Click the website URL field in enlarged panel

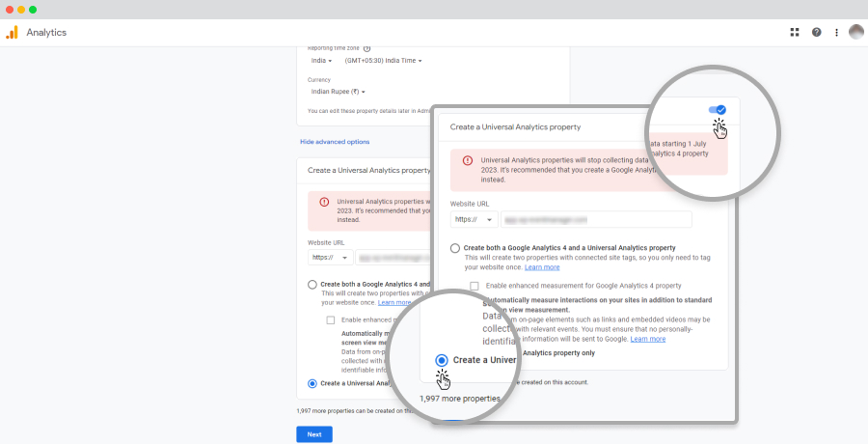click(596, 219)
